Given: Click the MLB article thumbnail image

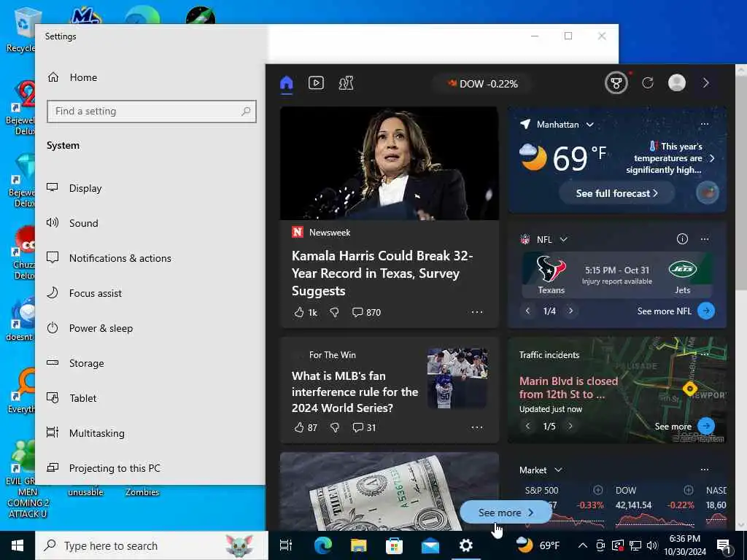Looking at the screenshot, I should [457, 378].
